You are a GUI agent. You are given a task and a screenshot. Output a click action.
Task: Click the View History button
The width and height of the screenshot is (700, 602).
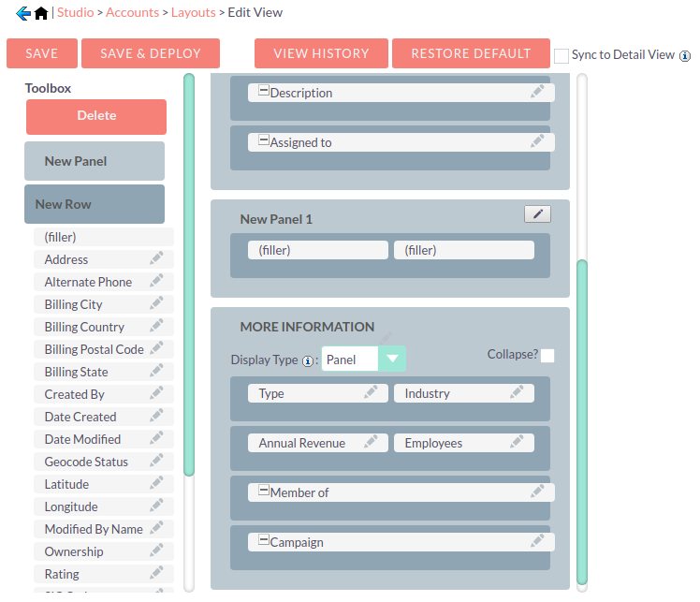coord(320,53)
